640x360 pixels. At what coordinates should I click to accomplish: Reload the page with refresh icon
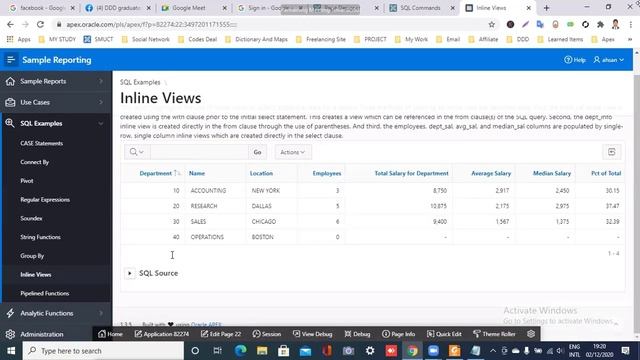point(40,24)
